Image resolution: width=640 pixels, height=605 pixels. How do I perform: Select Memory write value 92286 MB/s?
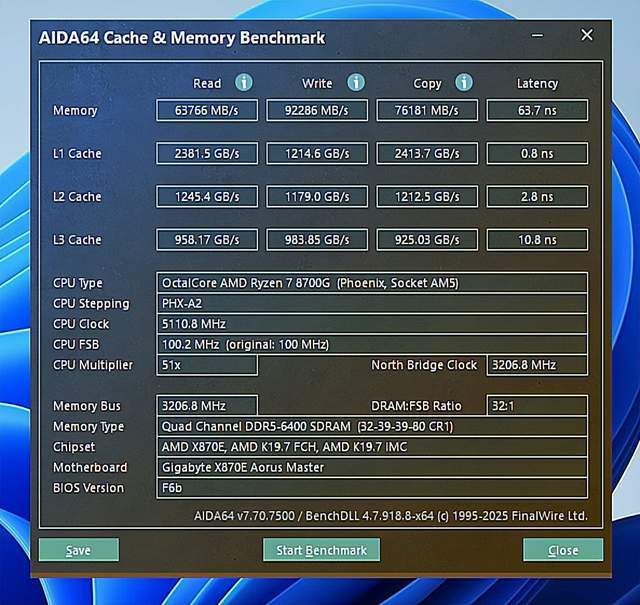pos(317,110)
